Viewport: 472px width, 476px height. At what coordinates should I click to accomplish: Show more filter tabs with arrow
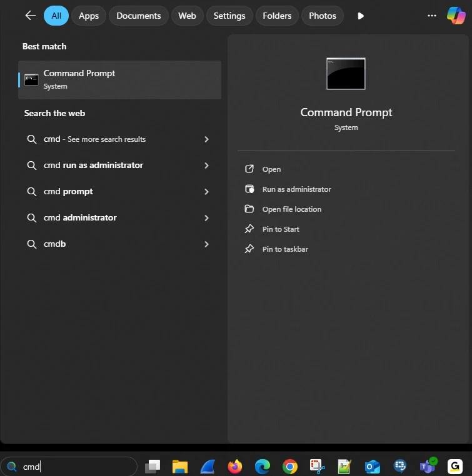(361, 16)
